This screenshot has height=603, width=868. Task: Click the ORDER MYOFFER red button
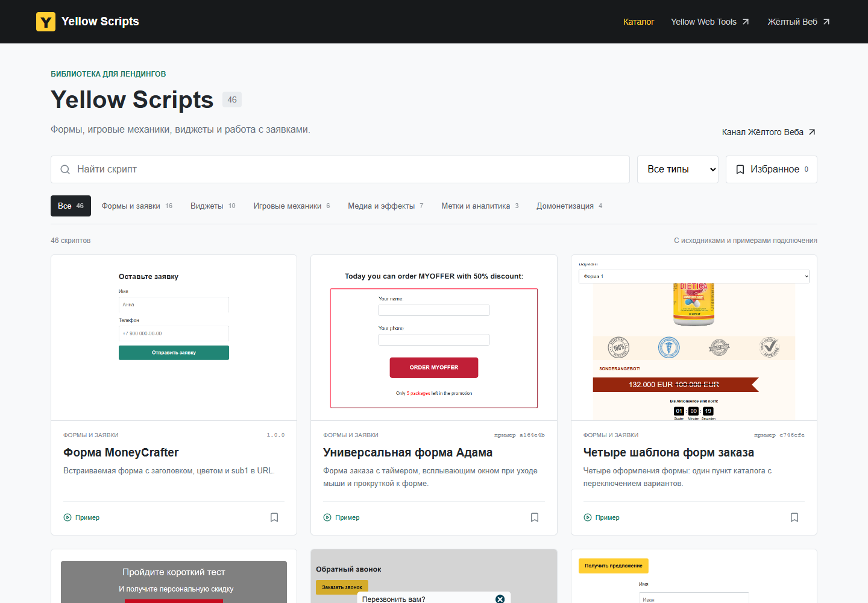pos(434,367)
